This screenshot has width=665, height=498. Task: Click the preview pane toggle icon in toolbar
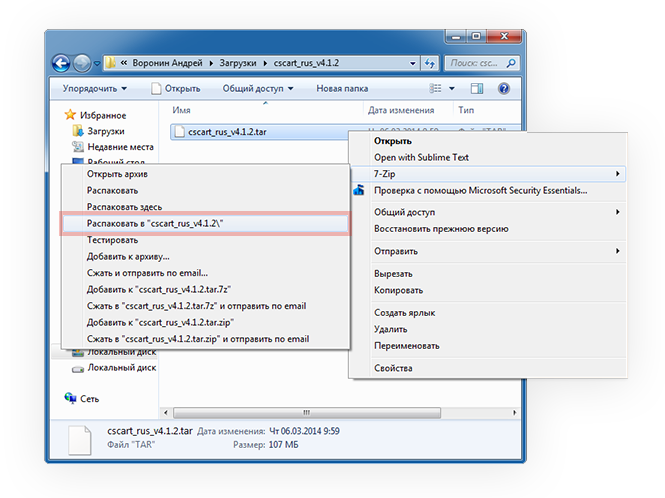482,88
